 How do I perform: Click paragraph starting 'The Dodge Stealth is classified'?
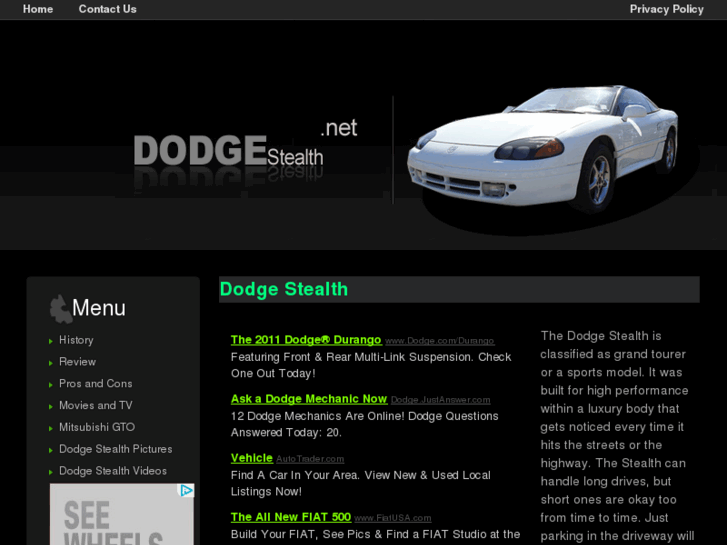pos(617,436)
